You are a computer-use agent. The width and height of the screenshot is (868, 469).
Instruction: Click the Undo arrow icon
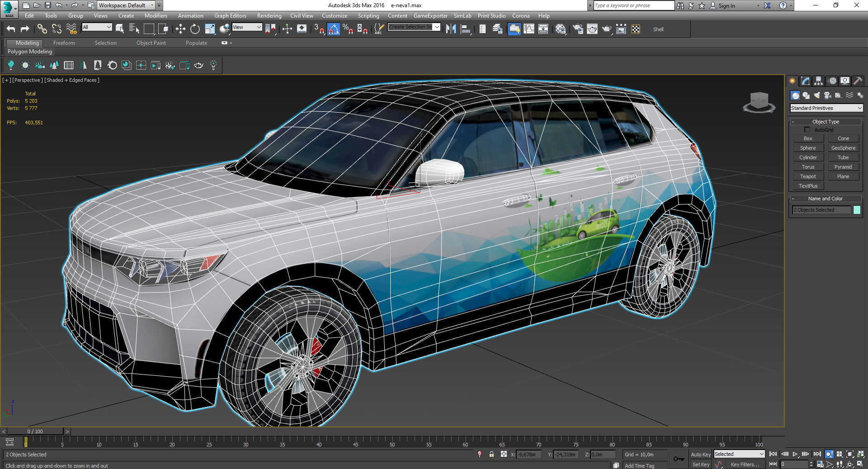[11, 29]
